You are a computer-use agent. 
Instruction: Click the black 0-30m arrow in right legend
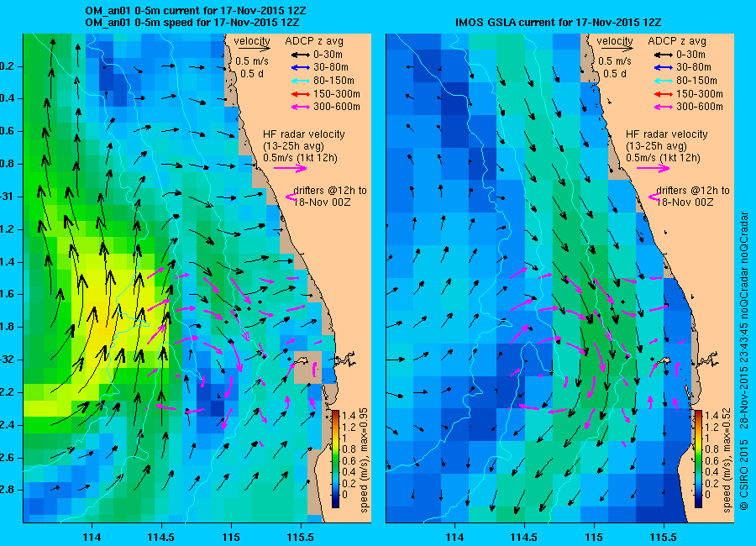[x=663, y=55]
